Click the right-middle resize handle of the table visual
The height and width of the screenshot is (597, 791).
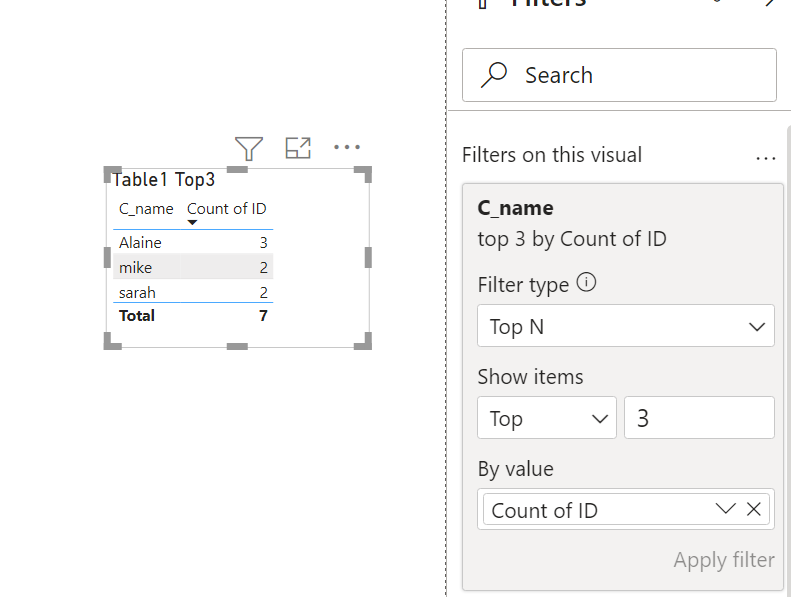(368, 257)
